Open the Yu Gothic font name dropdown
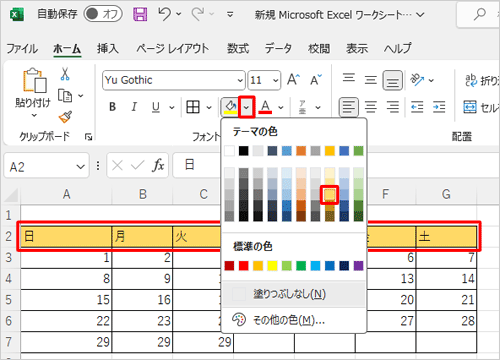The width and height of the screenshot is (500, 360). pyautogui.click(x=240, y=80)
